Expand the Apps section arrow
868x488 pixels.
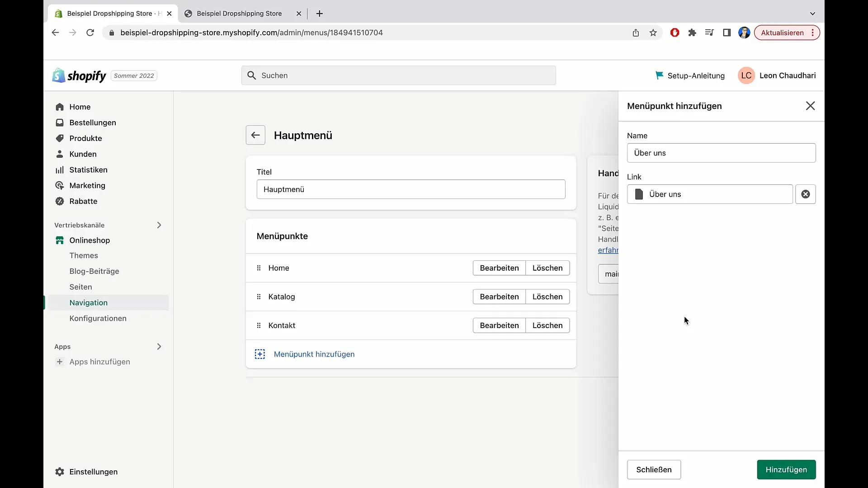point(159,346)
